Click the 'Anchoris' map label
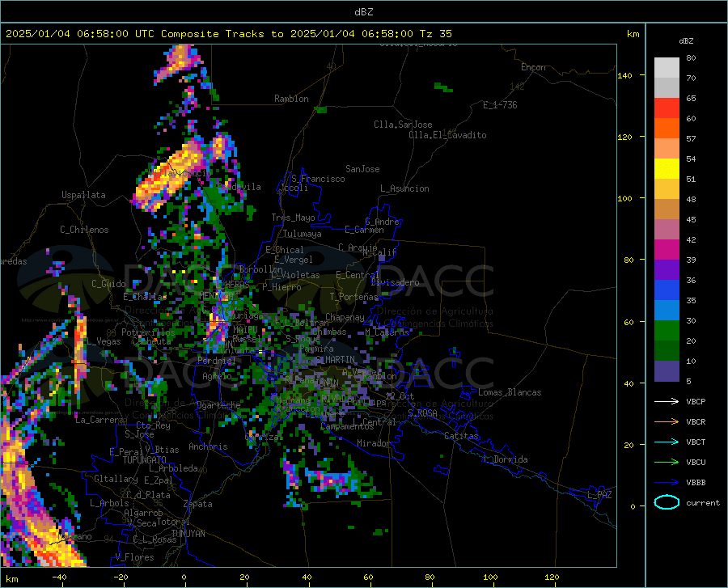728x588 pixels. pyautogui.click(x=208, y=446)
